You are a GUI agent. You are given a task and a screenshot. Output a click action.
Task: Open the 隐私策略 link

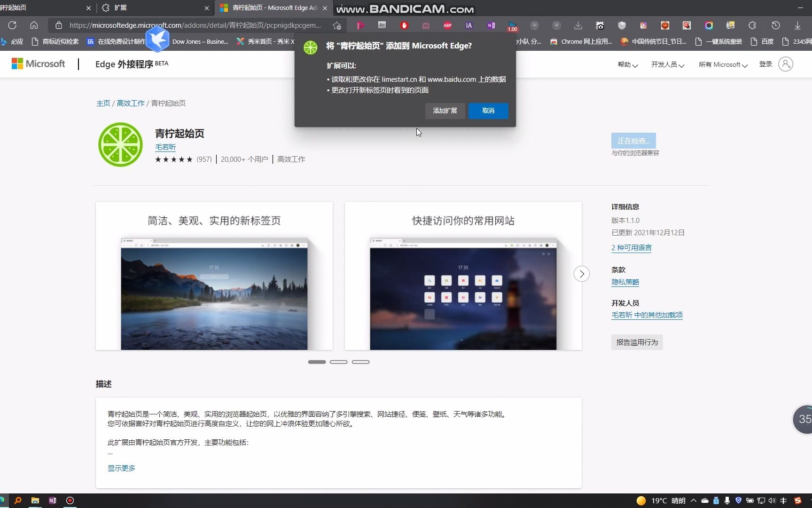click(x=625, y=282)
